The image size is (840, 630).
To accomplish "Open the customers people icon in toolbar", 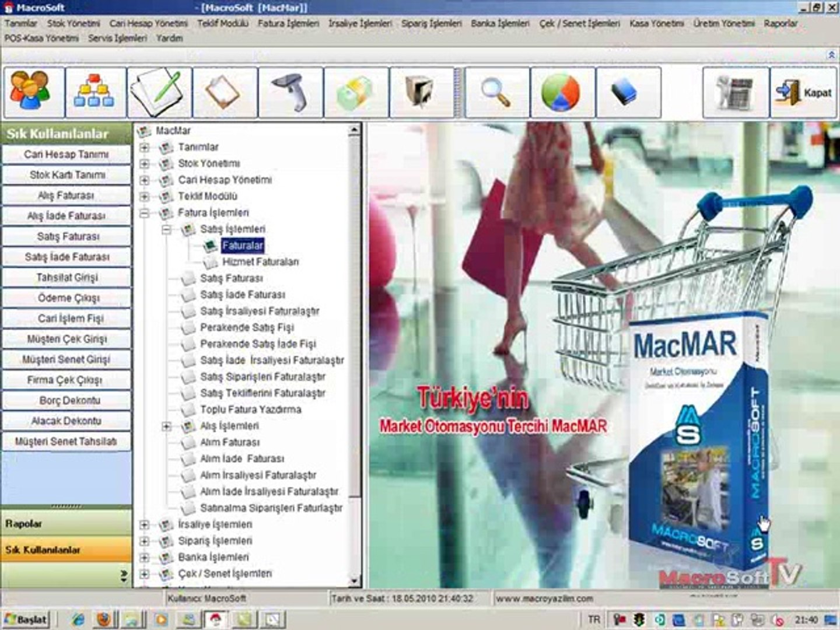I will tap(34, 93).
